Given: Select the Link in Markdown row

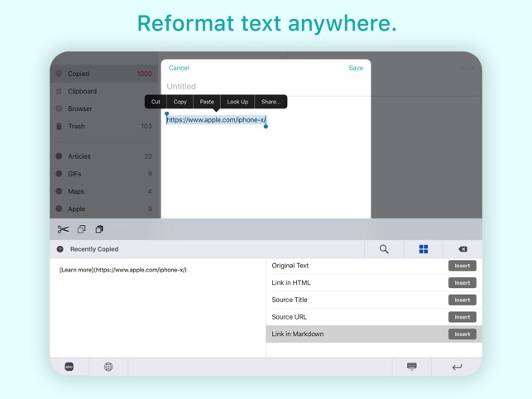Looking at the screenshot, I should tap(374, 334).
